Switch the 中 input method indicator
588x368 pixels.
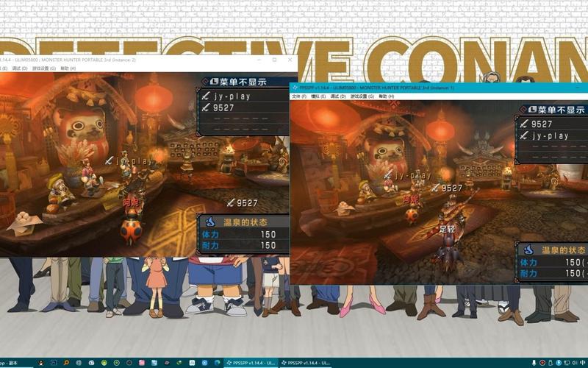[582, 363]
